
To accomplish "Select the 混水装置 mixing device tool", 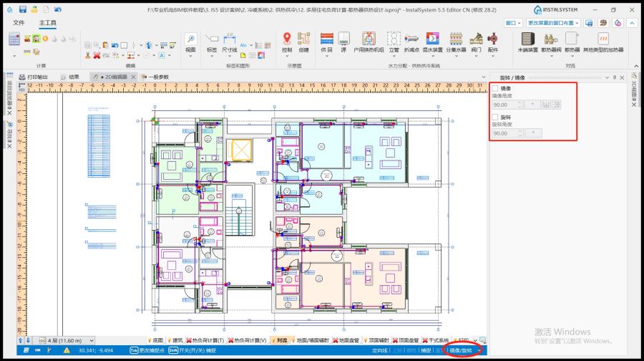I will (x=432, y=42).
